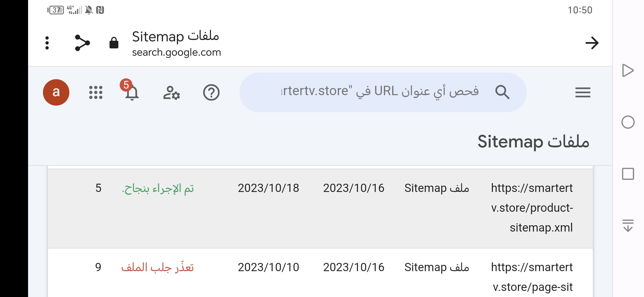Screen dimensions: 644x297
Task: Open the Google apps grid
Action: point(96,92)
